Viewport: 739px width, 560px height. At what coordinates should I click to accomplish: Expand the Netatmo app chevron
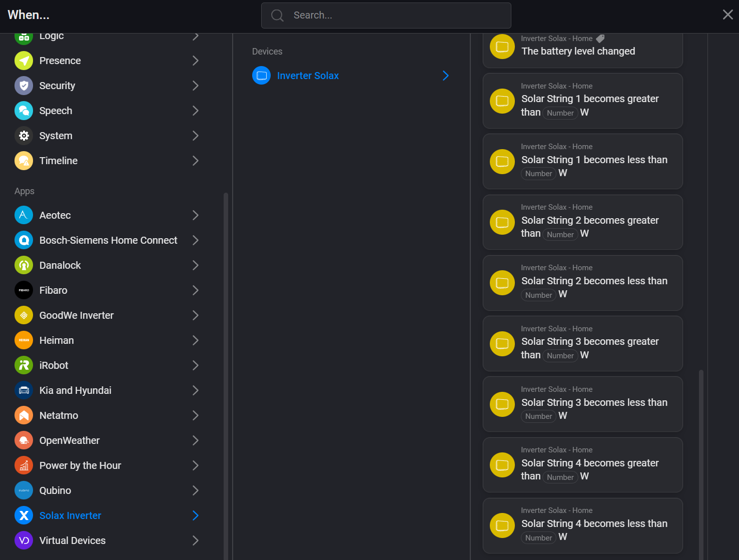[196, 415]
